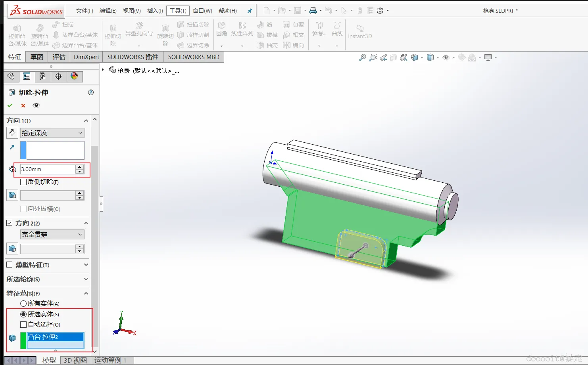Open the DisplayManager color sphere tab
588x365 pixels.
pyautogui.click(x=74, y=76)
